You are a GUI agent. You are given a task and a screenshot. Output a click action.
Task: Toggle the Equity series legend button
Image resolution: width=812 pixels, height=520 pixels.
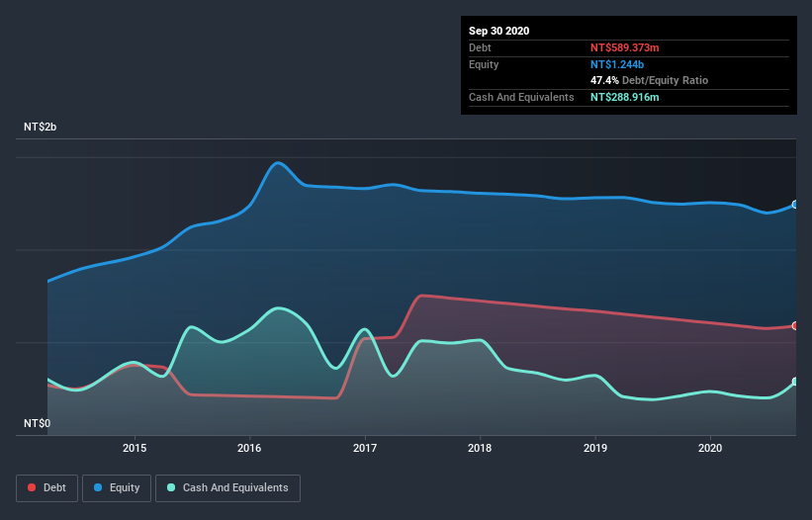(117, 488)
